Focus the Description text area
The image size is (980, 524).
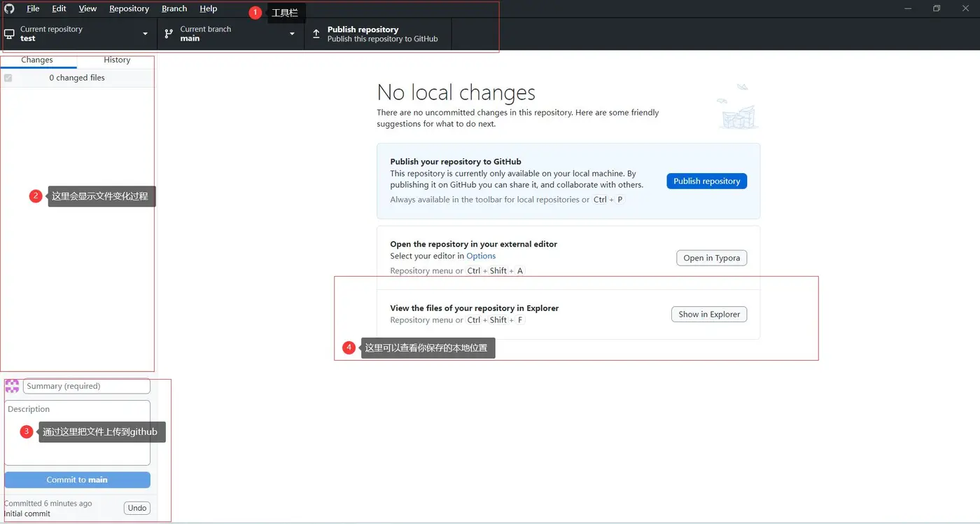point(77,432)
